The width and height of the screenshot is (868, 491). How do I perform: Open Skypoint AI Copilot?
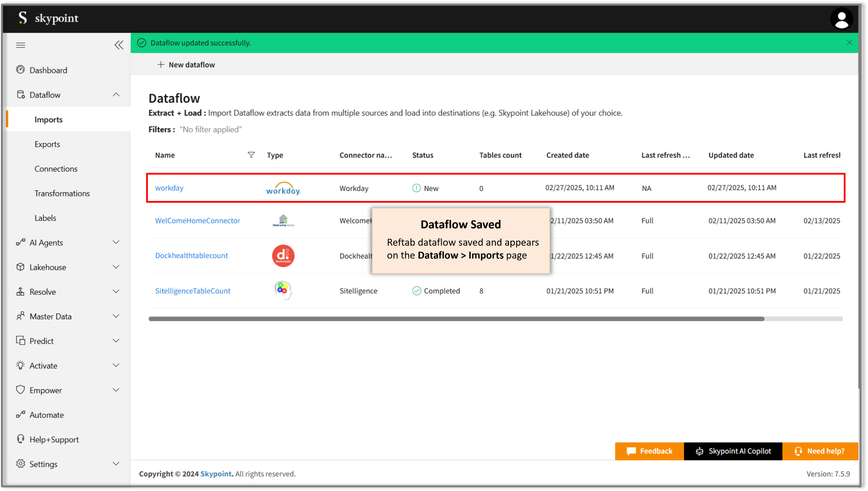point(733,451)
